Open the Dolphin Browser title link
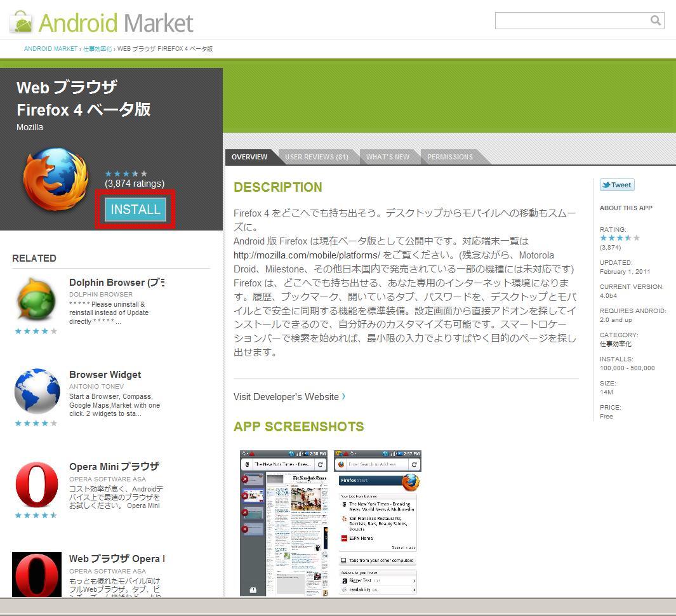 coord(117,283)
